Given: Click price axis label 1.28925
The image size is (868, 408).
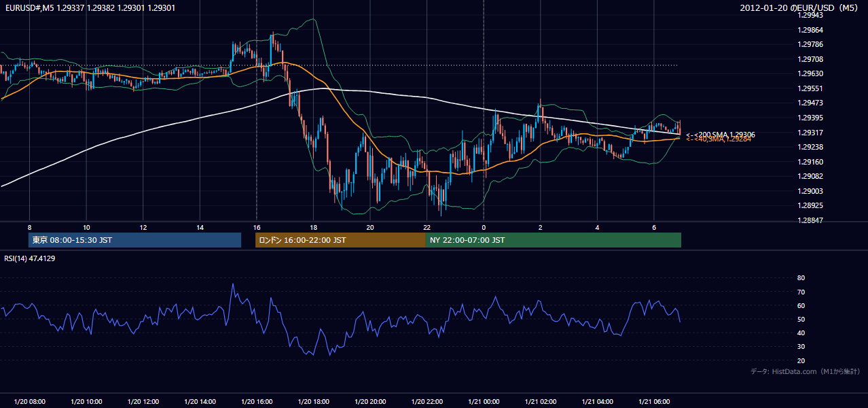Looking at the screenshot, I should 811,205.
